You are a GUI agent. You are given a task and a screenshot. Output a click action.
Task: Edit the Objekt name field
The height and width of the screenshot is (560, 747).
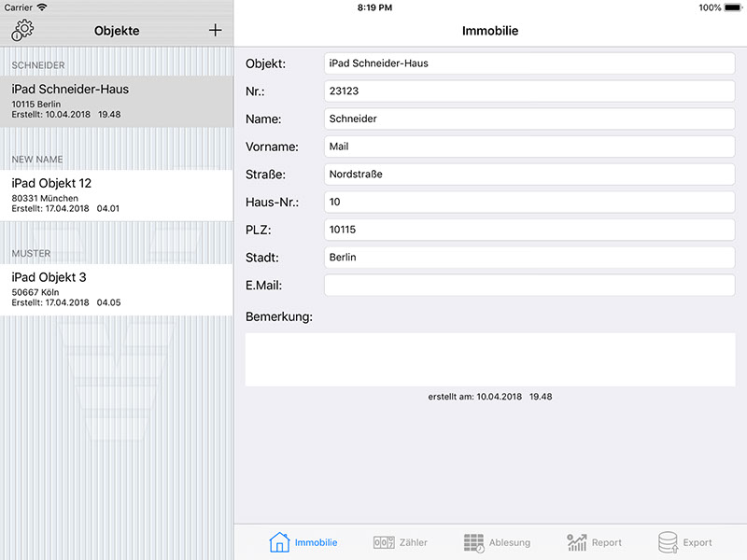click(529, 63)
